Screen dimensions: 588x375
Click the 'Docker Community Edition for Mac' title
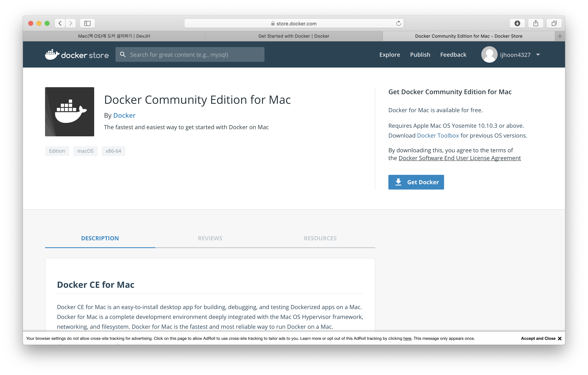197,100
